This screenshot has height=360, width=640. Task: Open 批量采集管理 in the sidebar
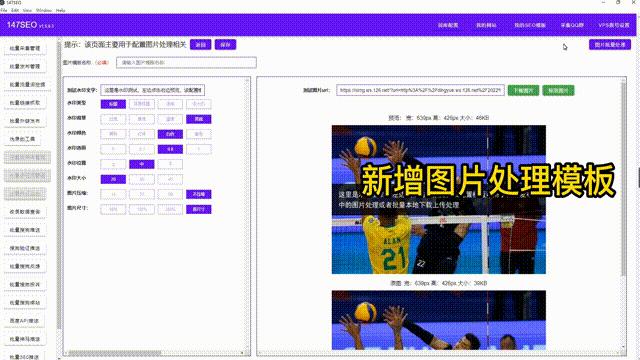coord(25,49)
